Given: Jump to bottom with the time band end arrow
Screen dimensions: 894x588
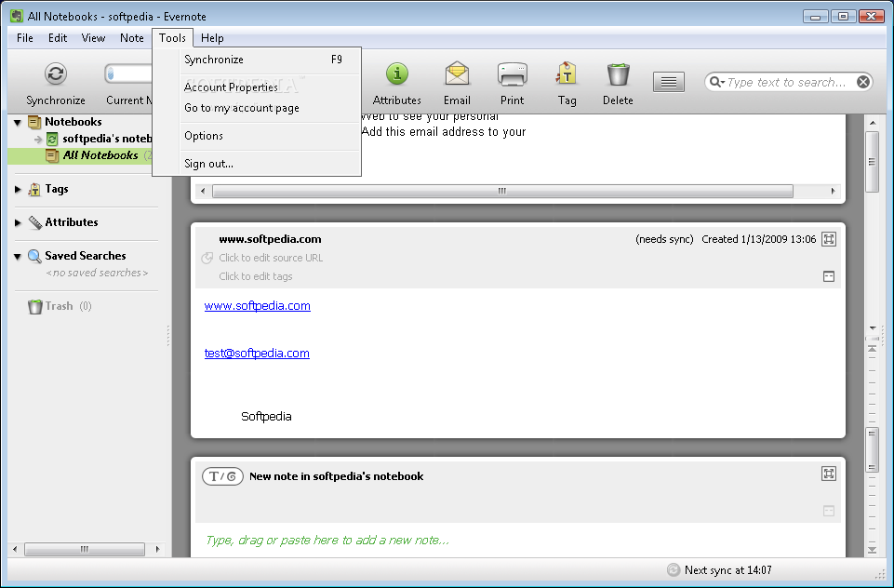Looking at the screenshot, I should pos(872,550).
